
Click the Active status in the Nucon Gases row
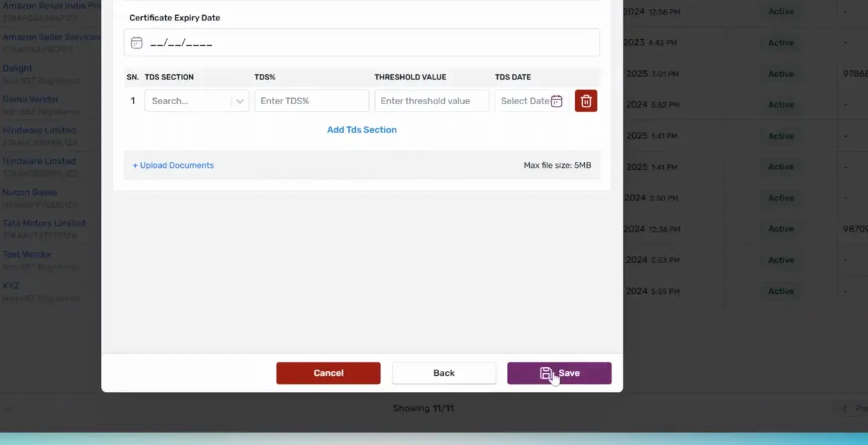(781, 198)
